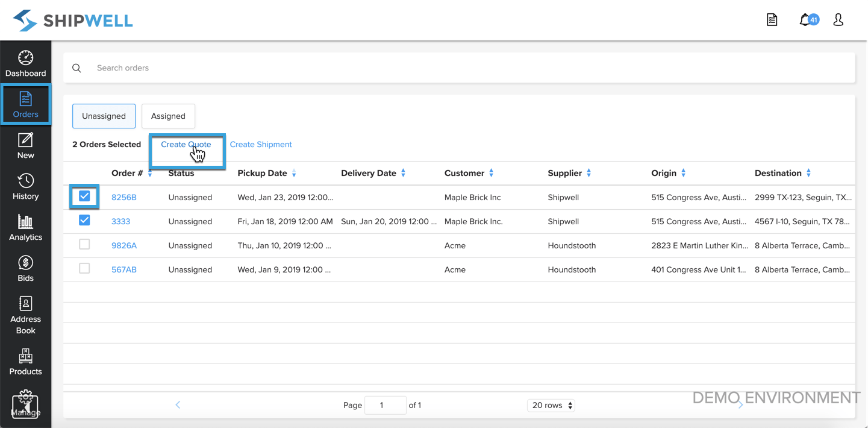Open the user profile icon
This screenshot has width=868, height=428.
coord(838,20)
